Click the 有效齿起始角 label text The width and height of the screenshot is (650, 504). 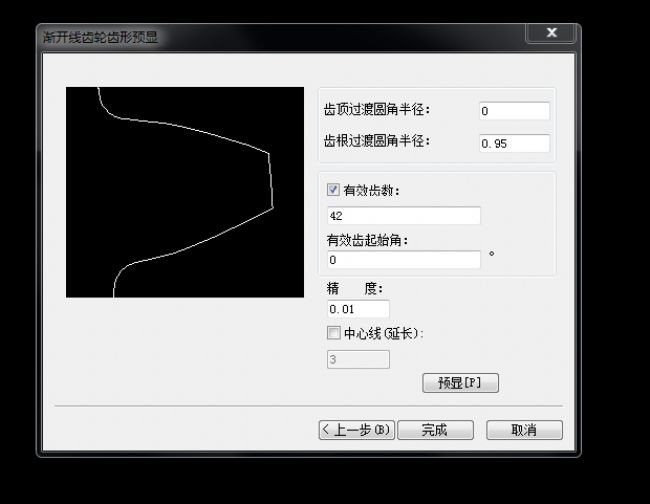367,240
